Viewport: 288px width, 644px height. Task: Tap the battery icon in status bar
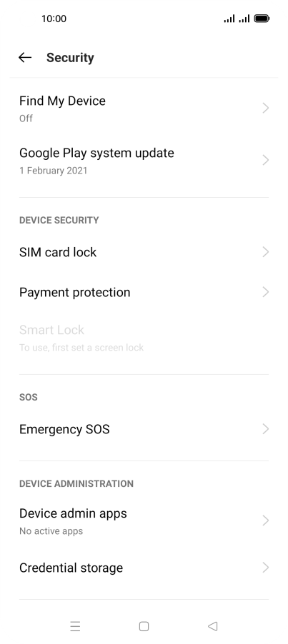pyautogui.click(x=262, y=19)
